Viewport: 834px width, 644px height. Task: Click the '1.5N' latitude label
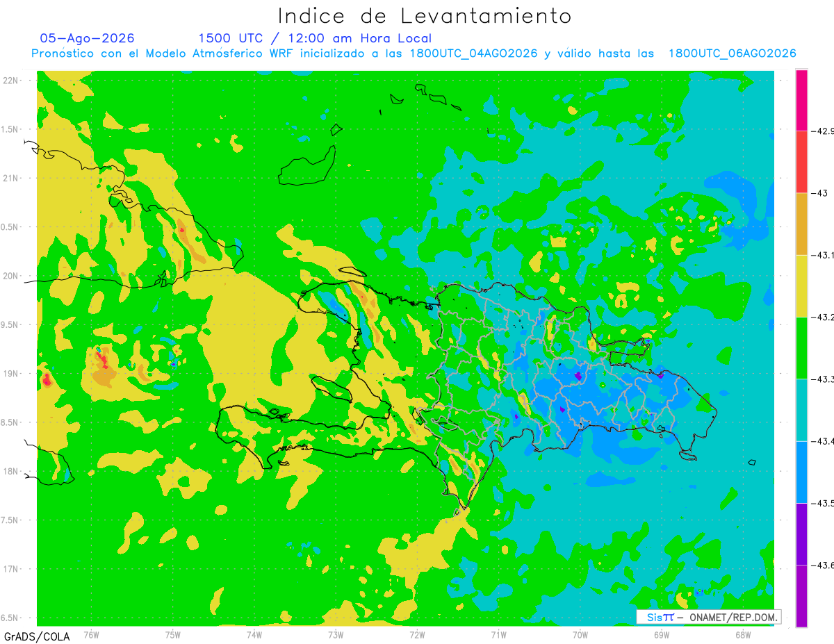point(10,129)
